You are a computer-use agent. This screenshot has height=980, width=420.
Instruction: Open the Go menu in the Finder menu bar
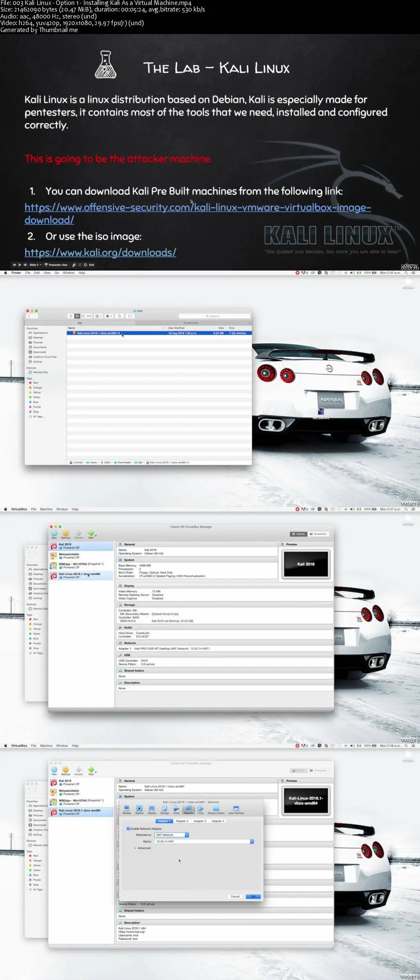(x=57, y=273)
